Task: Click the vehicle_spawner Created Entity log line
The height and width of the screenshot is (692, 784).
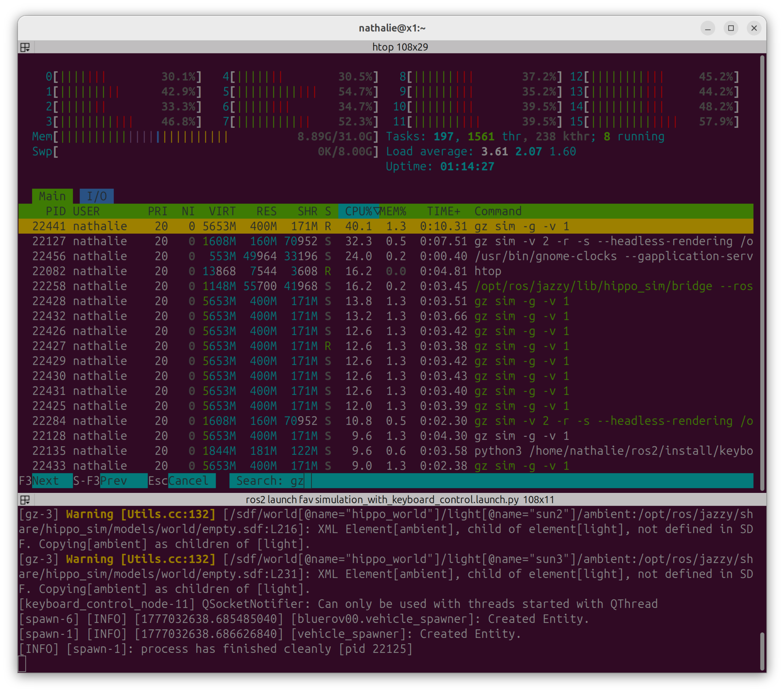Action: tap(270, 634)
